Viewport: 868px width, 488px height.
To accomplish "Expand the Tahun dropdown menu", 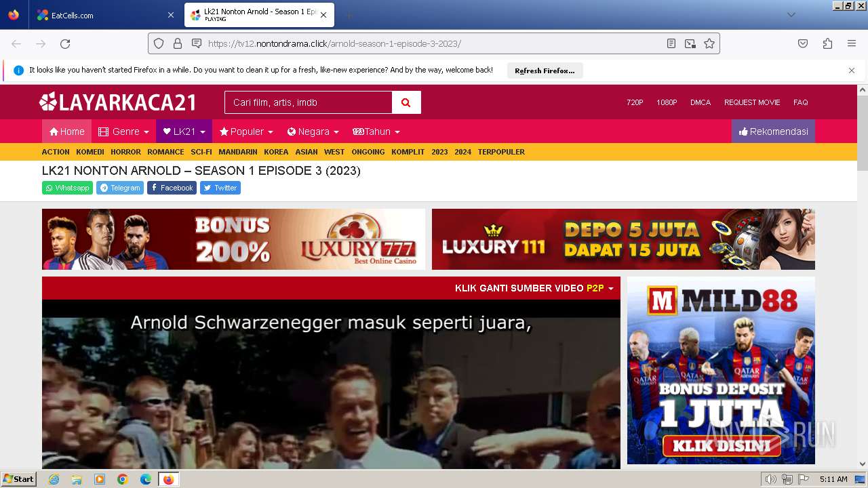I will click(x=376, y=131).
